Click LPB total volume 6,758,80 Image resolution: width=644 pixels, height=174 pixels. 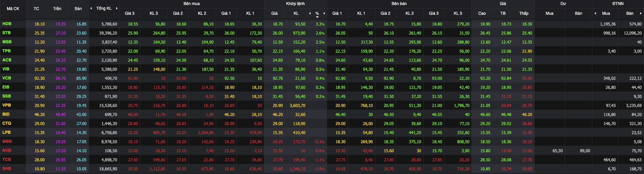109,133
